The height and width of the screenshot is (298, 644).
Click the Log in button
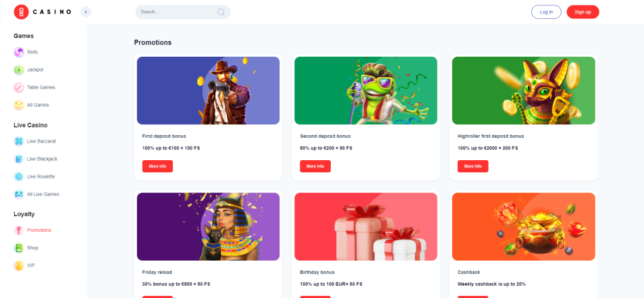546,12
